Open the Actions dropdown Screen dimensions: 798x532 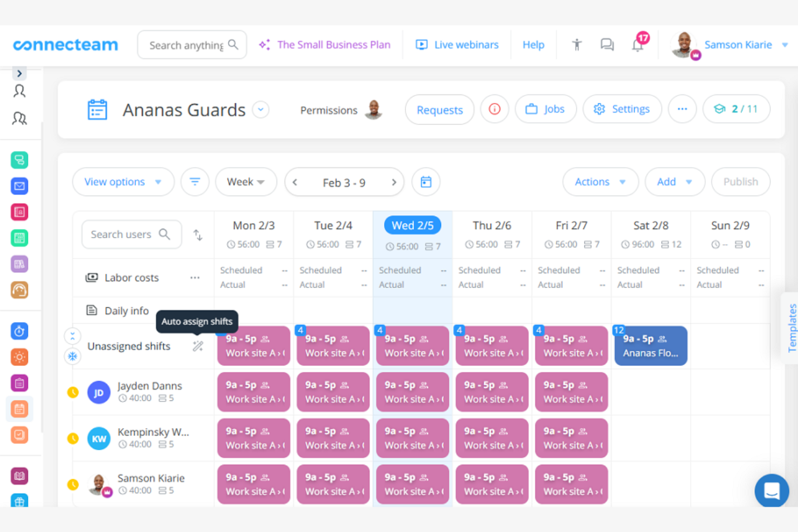coord(600,182)
